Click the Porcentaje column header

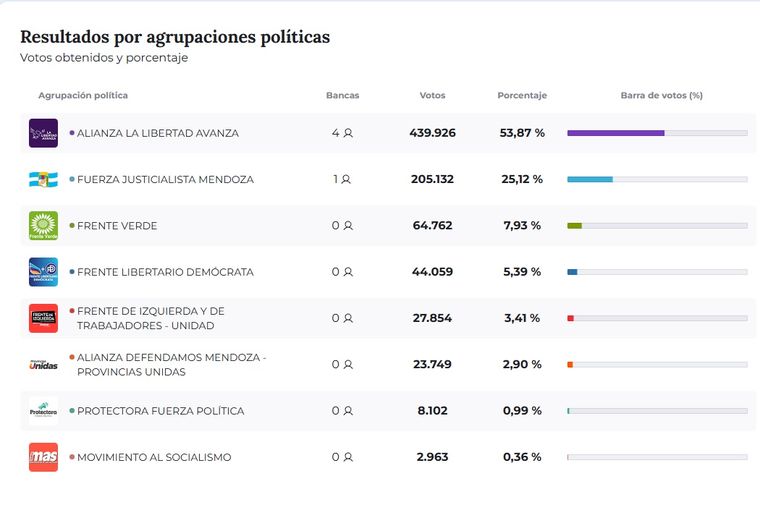pos(522,96)
